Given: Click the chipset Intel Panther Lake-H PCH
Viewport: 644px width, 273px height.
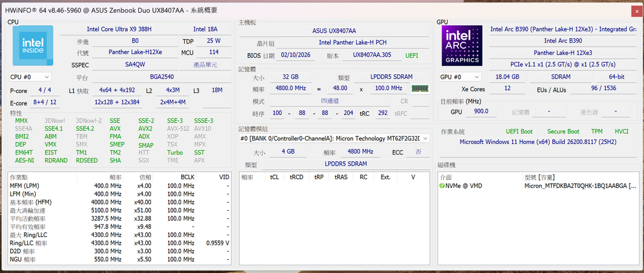Looking at the screenshot, I should point(352,42).
